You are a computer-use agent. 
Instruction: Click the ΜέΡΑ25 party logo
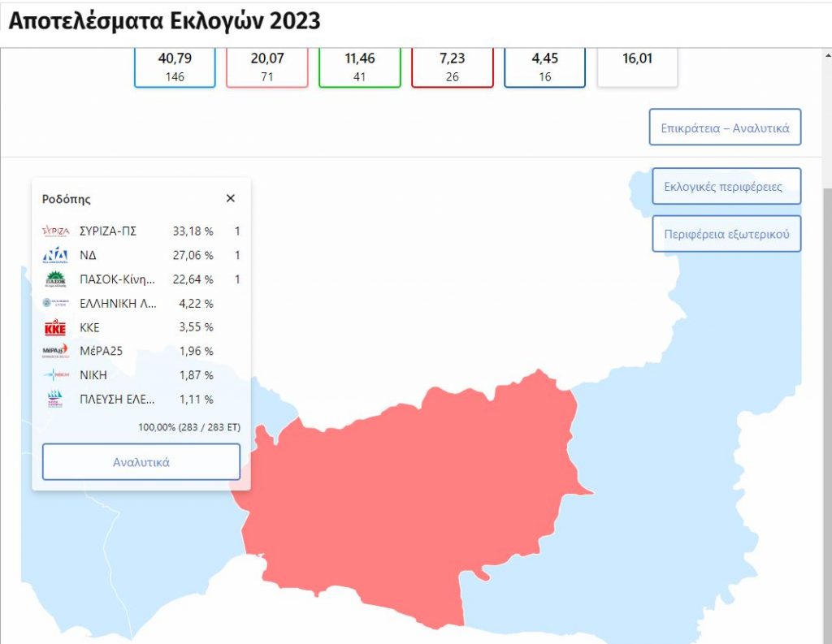(55, 351)
